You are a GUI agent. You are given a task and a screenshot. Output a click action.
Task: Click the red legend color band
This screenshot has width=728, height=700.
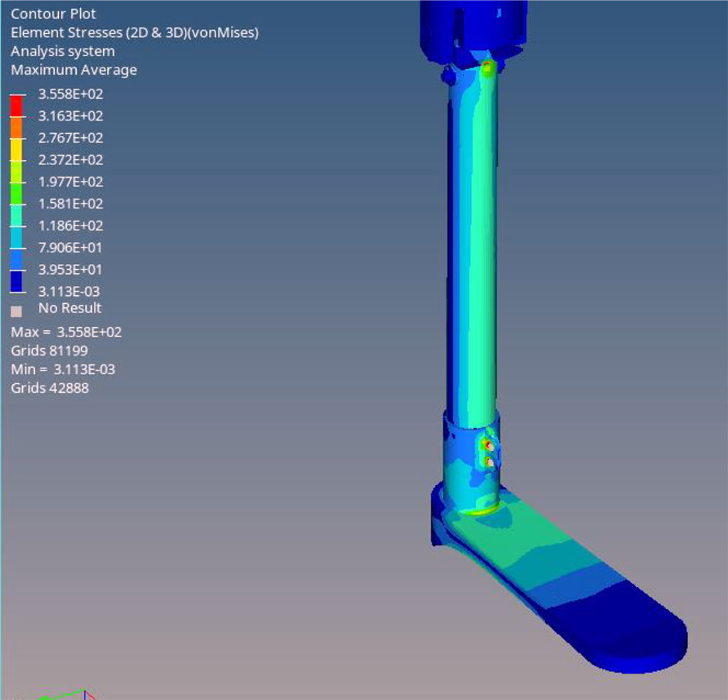tap(16, 105)
